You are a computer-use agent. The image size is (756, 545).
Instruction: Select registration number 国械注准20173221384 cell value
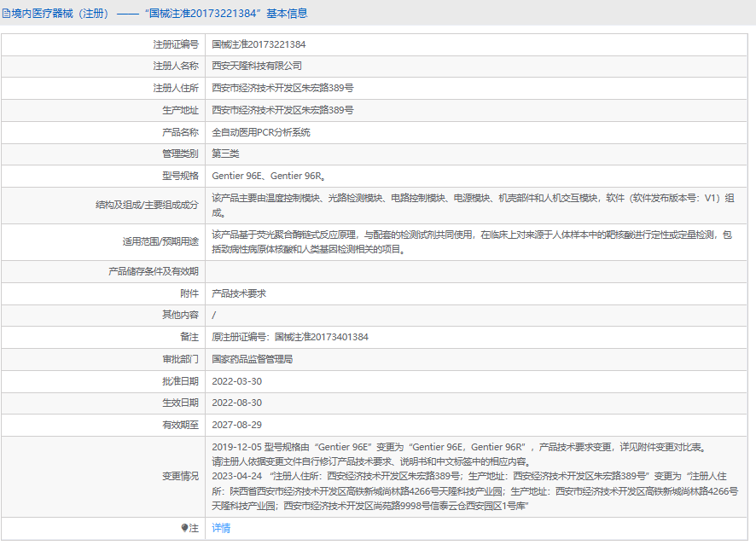click(259, 44)
